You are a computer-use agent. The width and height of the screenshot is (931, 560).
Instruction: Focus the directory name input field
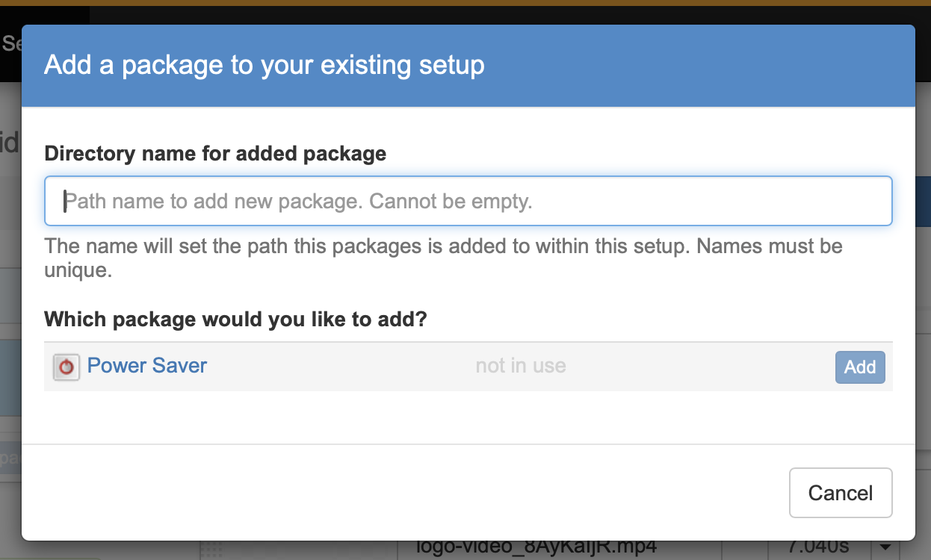468,202
